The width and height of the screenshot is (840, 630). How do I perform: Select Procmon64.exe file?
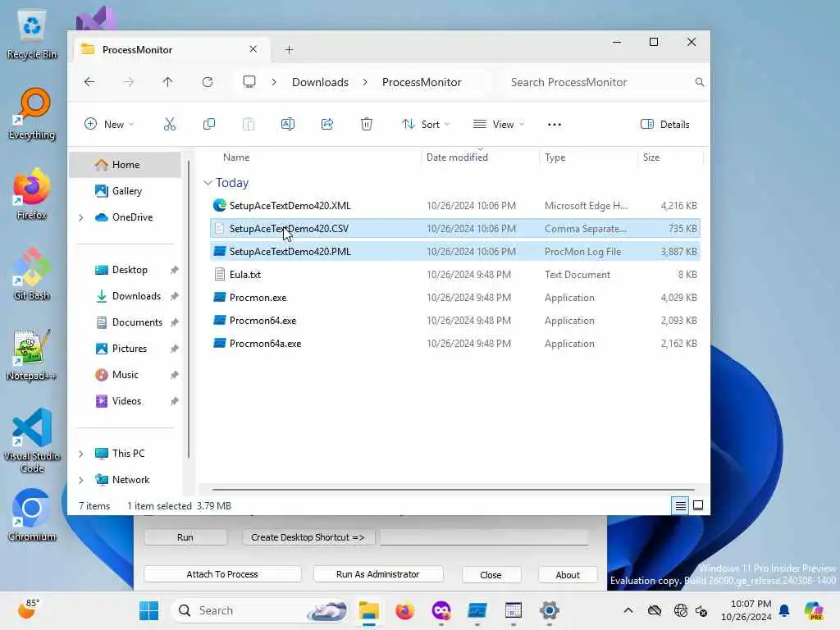click(454, 321)
